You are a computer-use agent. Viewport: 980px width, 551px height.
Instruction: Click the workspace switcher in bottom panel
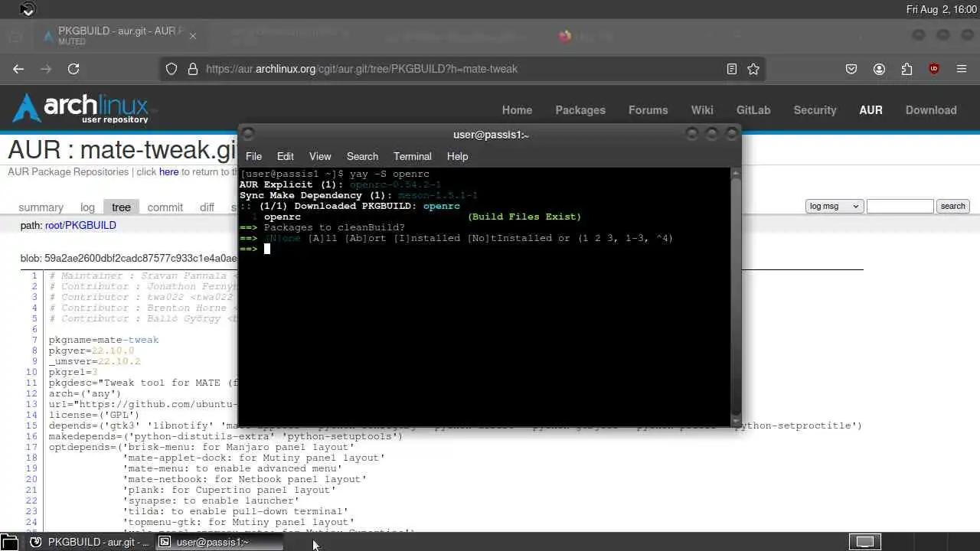(x=864, y=542)
